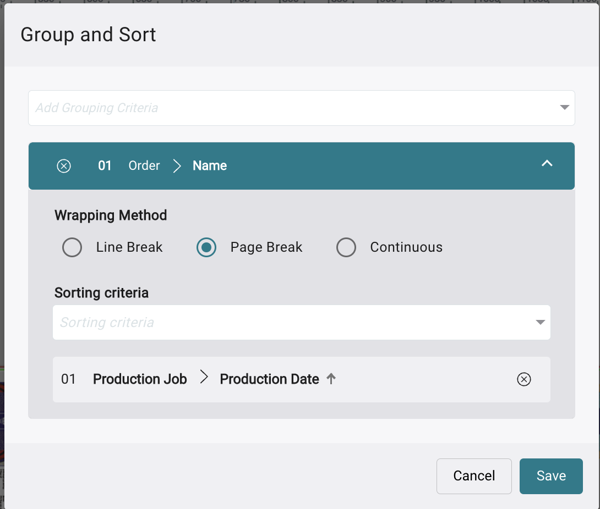The image size is (600, 509).
Task: Open the Sorting criteria dropdown arrow
Action: click(x=540, y=323)
